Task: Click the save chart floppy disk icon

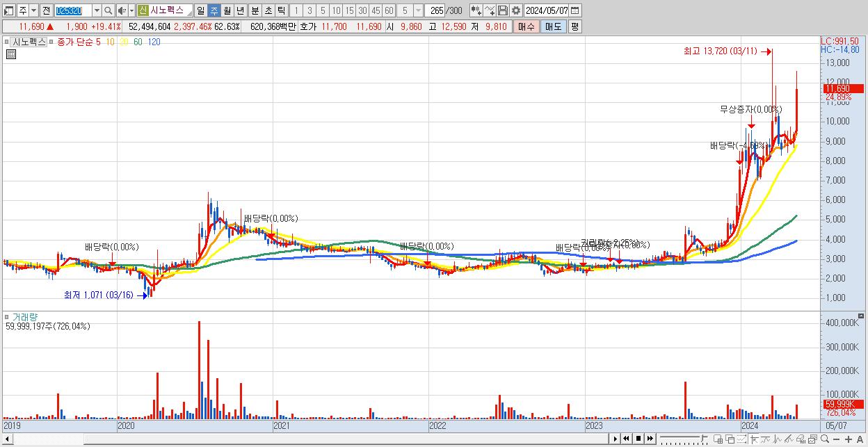Action: (503, 10)
